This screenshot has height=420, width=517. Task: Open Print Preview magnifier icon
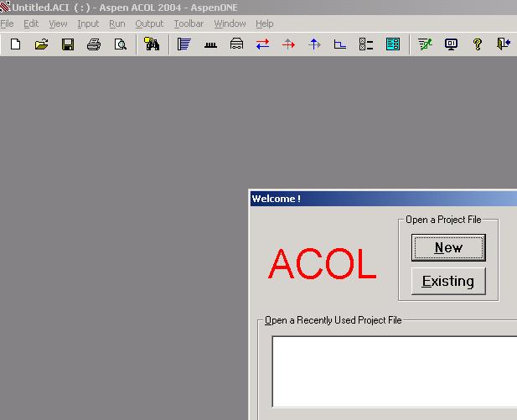(x=121, y=44)
